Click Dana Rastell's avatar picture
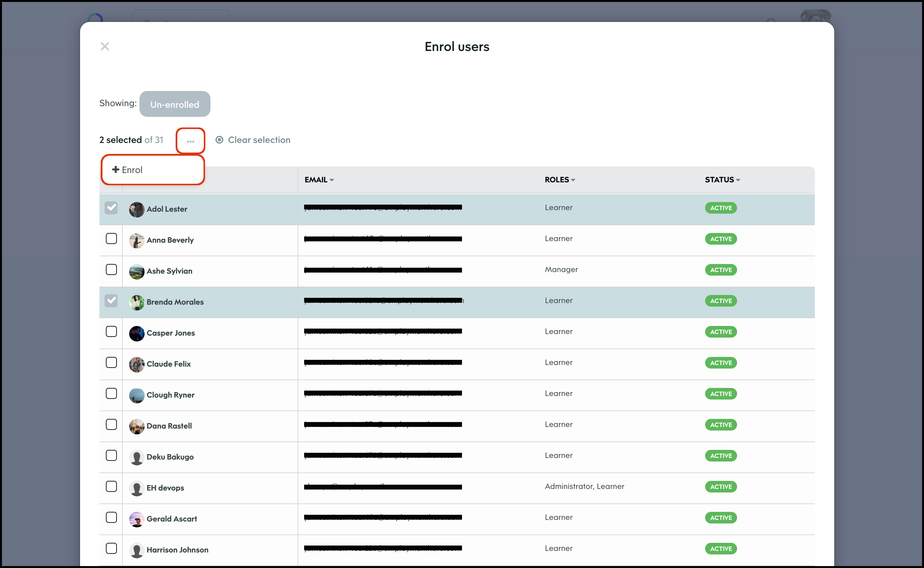924x568 pixels. click(137, 426)
